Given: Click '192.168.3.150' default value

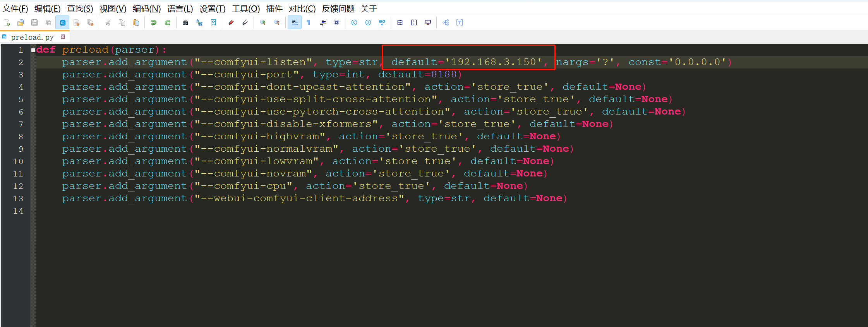Looking at the screenshot, I should click(493, 62).
